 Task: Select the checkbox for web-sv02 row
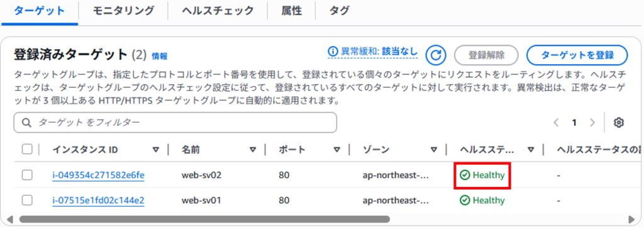pyautogui.click(x=27, y=176)
